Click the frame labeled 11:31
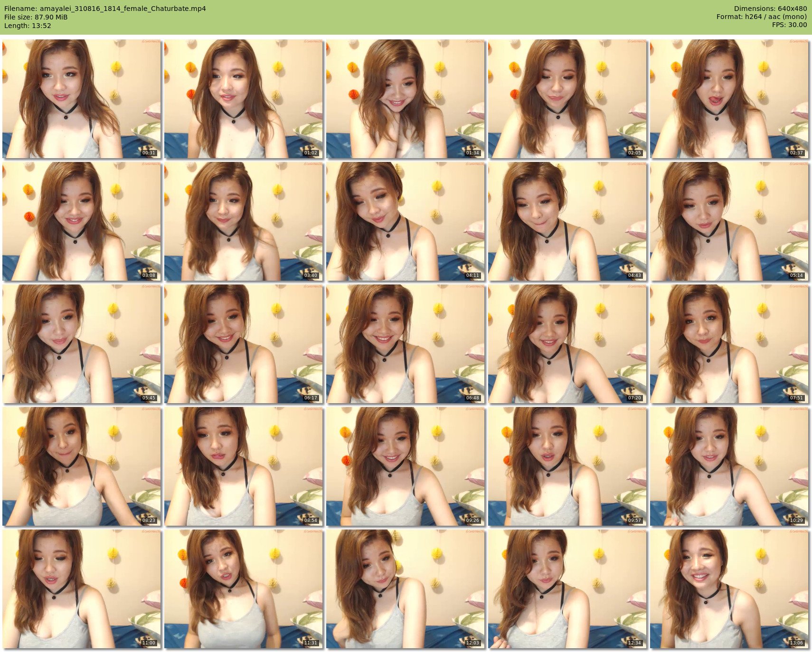 point(244,589)
